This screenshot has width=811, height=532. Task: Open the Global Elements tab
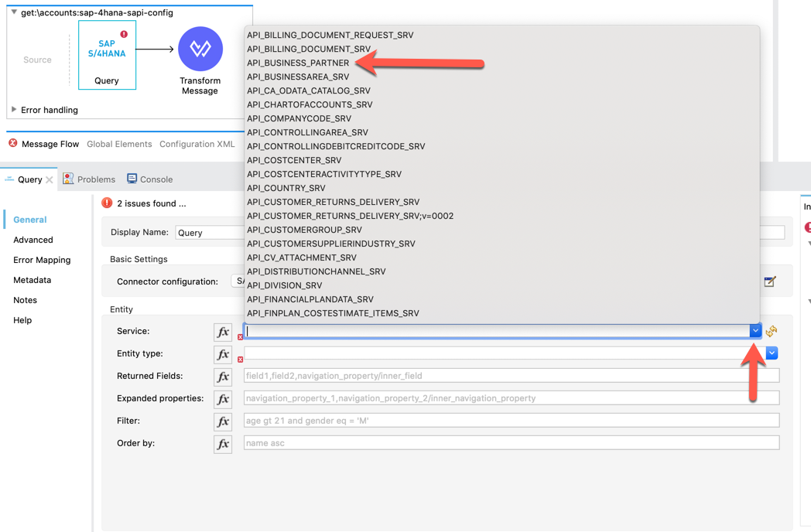[x=119, y=145]
